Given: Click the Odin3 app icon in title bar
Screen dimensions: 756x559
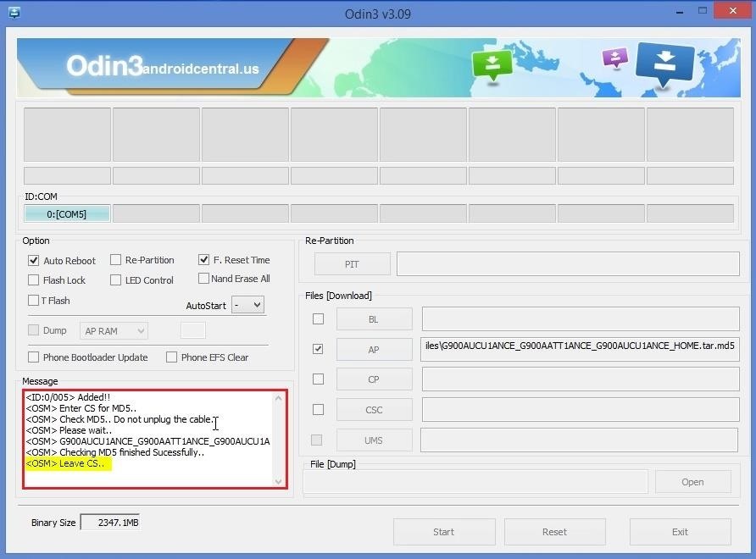Looking at the screenshot, I should 14,13.
